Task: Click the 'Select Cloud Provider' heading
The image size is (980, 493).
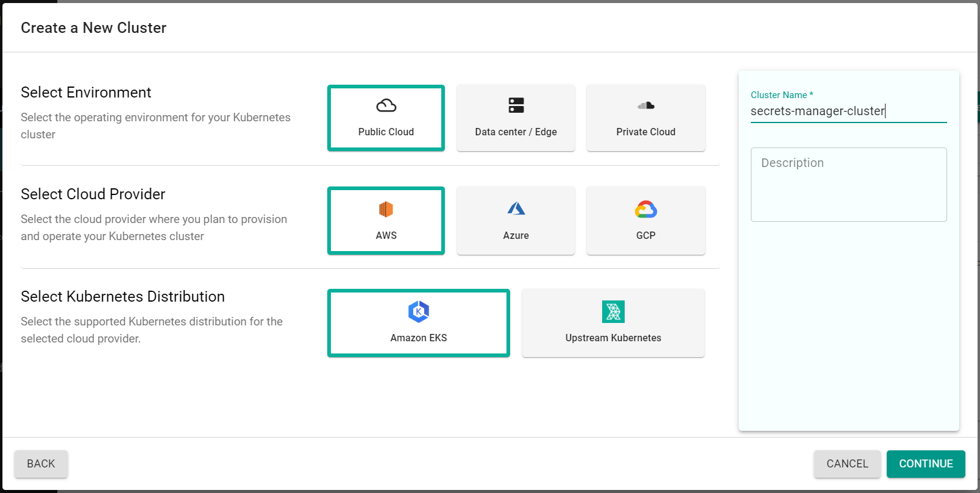Action: 93,194
